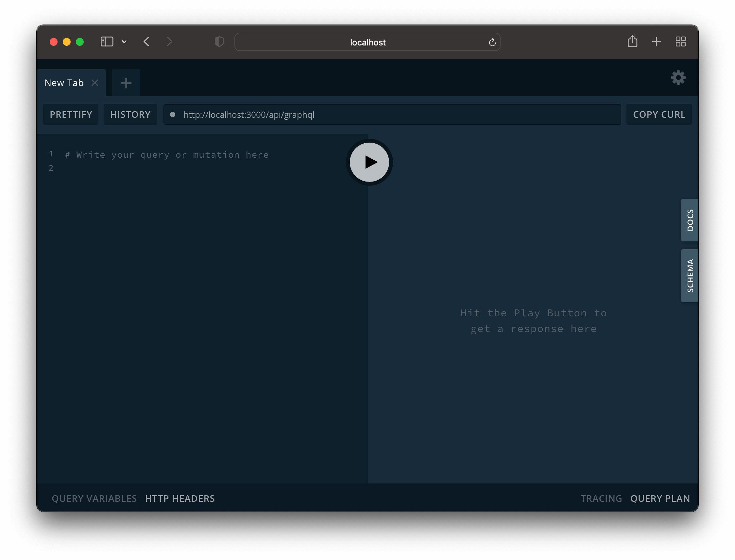Screen dimensions: 735x560
Task: Open the Schema side tab
Action: click(690, 276)
